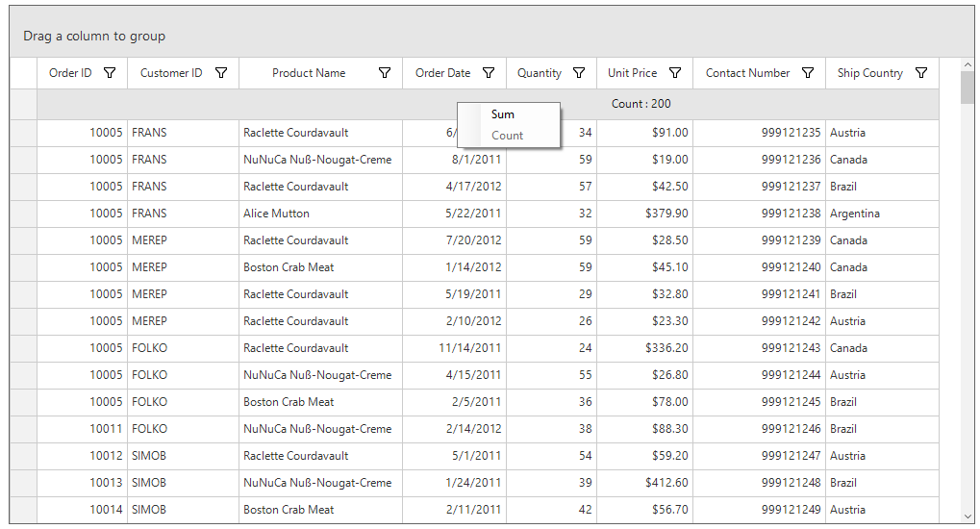This screenshot has height=529, width=980.
Task: Select the order ID 10013 cell
Action: (82, 483)
